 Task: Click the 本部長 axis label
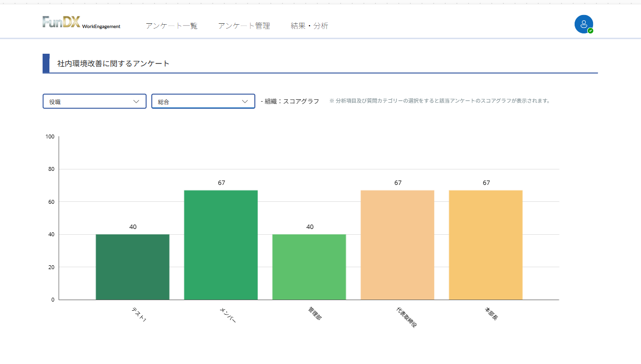point(491,313)
